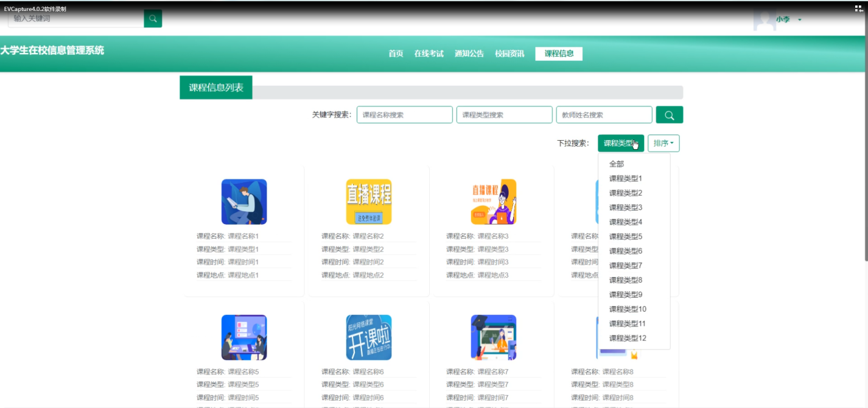Click the 课程名称5 value text
868x408 pixels.
click(243, 372)
